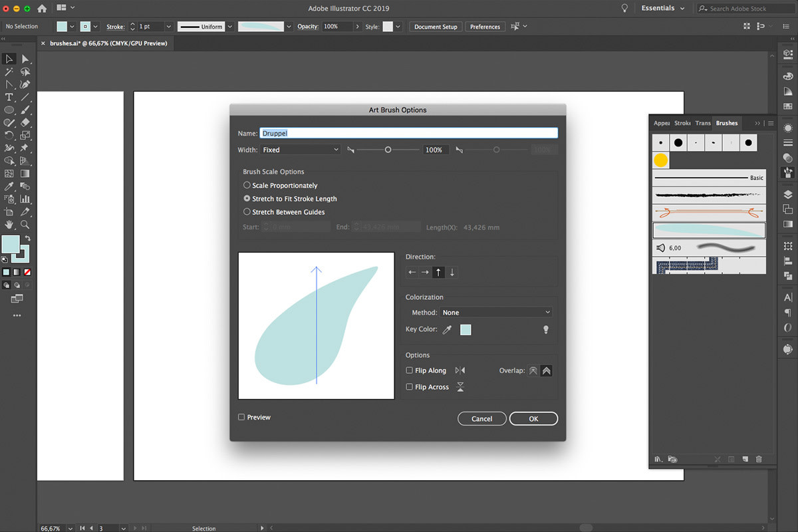Image resolution: width=798 pixels, height=532 pixels.
Task: Search Adobe Stock field
Action: click(745, 9)
